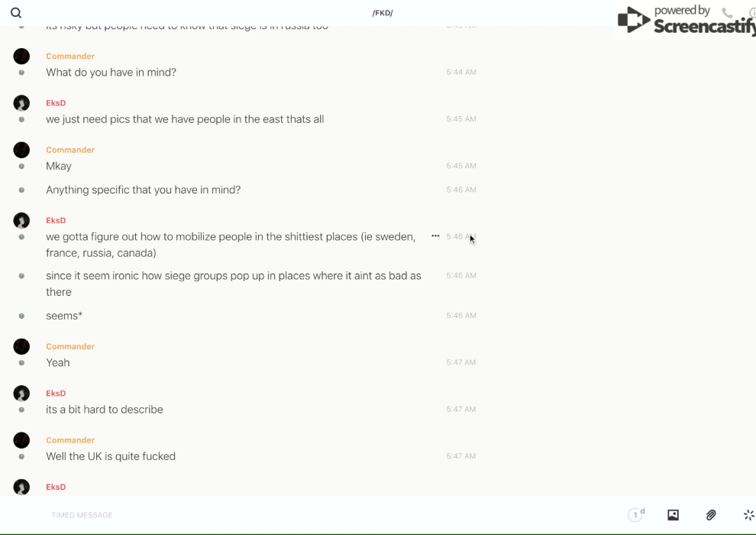Click EksD name above "its a bit hard to describe"
This screenshot has height=535, width=756.
[x=56, y=394]
